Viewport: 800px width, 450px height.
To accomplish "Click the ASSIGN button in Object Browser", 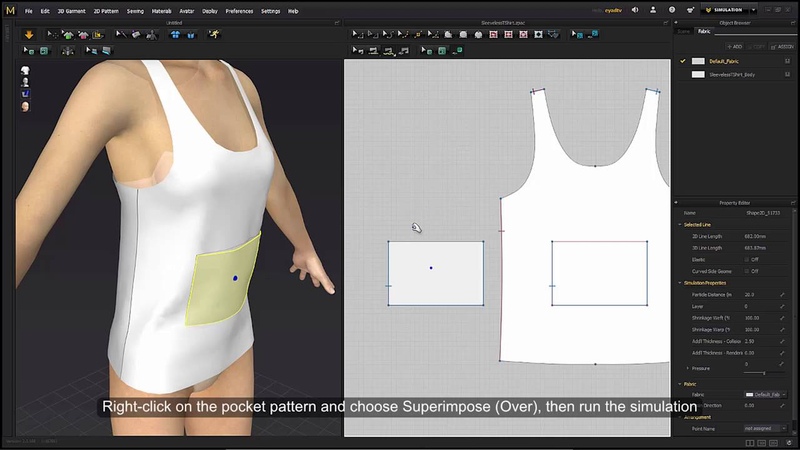I will point(782,46).
